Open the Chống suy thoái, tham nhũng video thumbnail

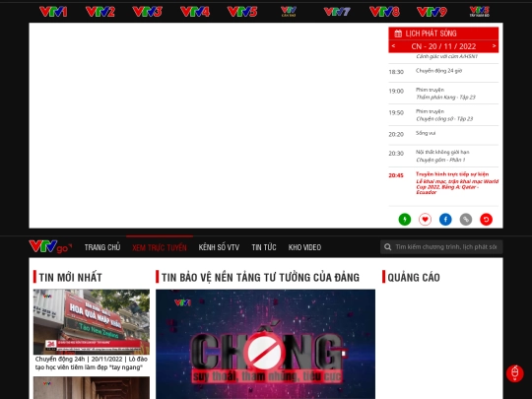pos(265,344)
